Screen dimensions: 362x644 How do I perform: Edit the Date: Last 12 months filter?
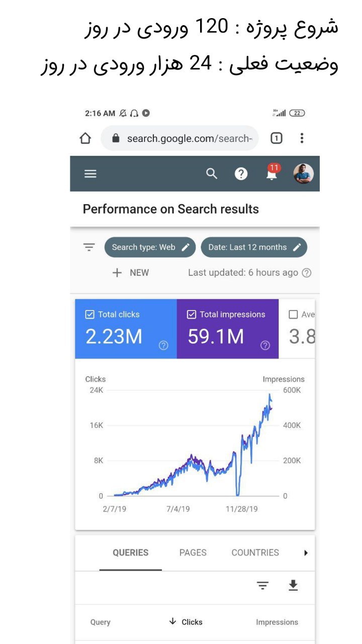point(254,247)
